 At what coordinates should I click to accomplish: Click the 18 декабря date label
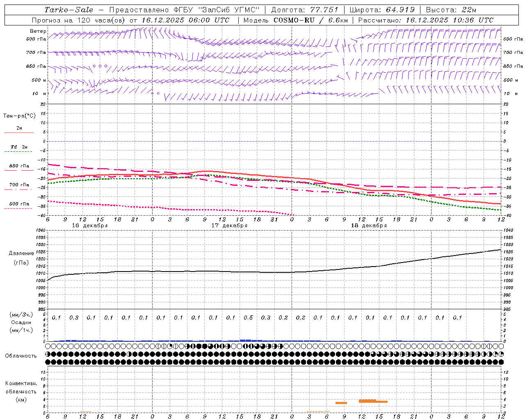(369, 226)
